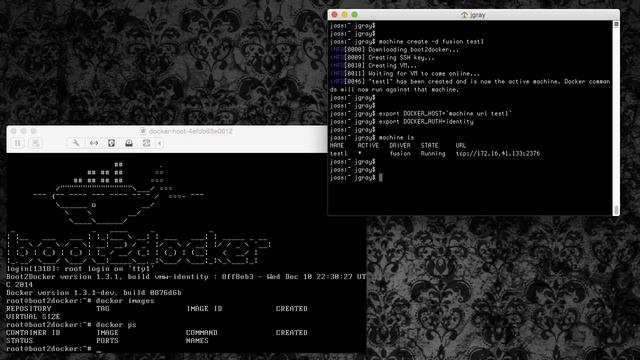Click the 'fusion' driver value

[x=400, y=154]
